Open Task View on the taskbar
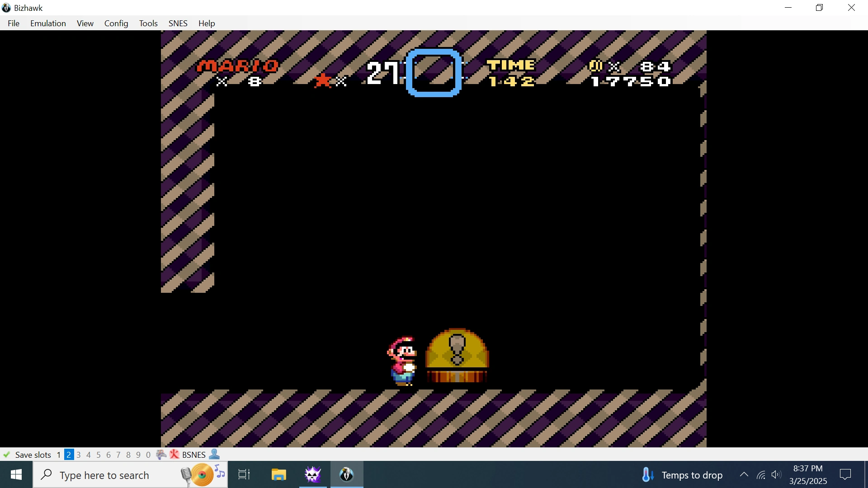 coord(244,474)
